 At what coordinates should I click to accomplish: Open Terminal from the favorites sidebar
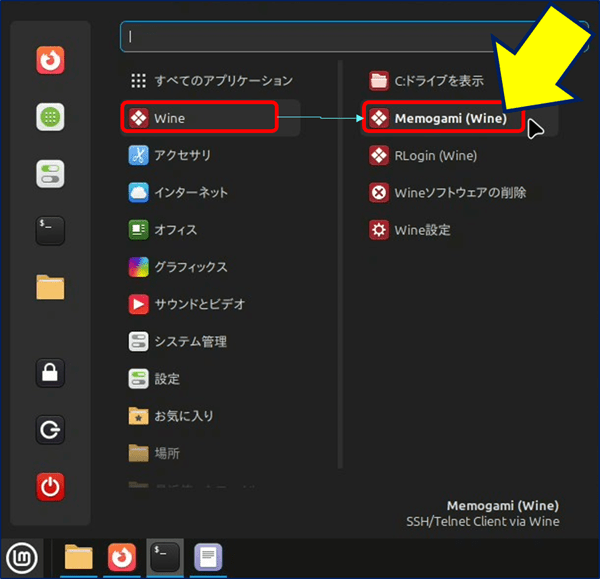click(50, 230)
